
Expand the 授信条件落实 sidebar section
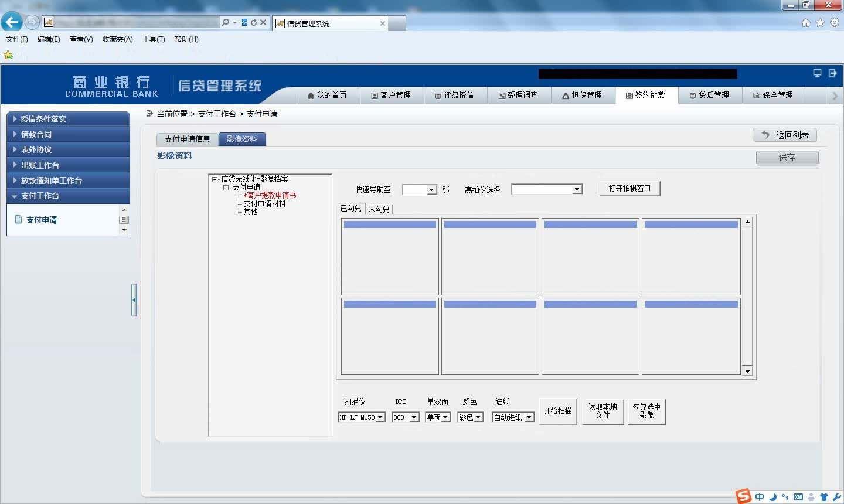click(68, 119)
